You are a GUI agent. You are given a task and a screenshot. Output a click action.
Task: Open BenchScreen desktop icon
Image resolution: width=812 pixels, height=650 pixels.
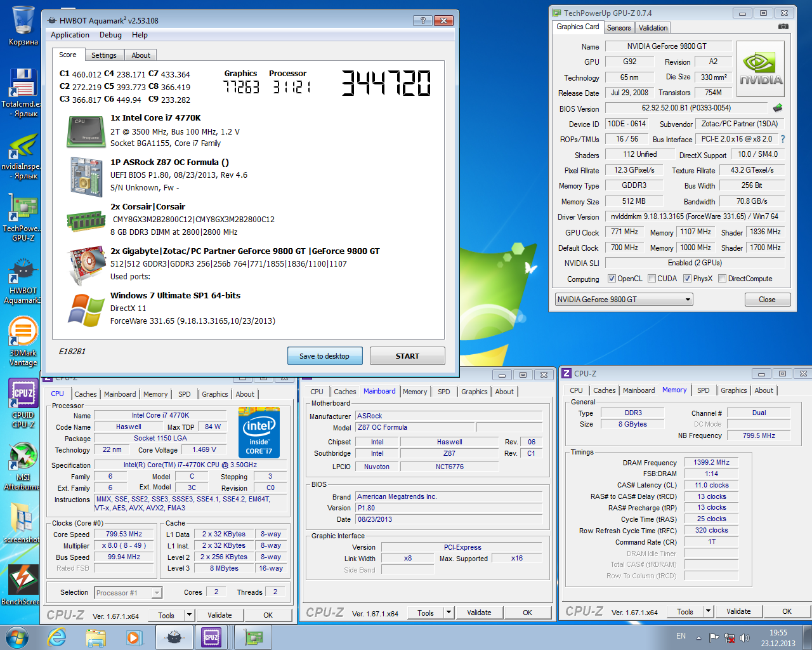23,584
